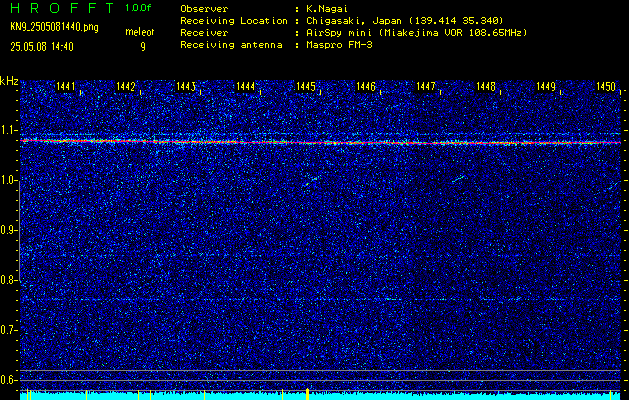
Task: Select the timestamp 25.05.08 14:40
Action: click(42, 47)
